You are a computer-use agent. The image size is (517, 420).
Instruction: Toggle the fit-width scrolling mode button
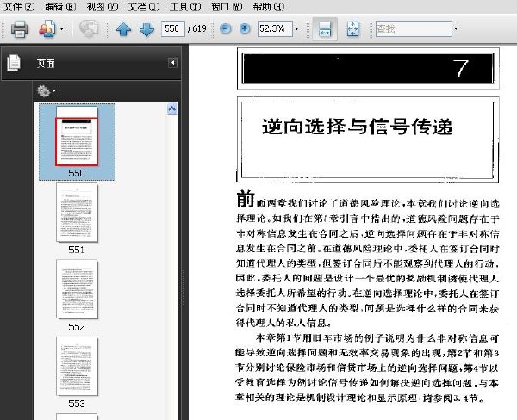click(x=325, y=29)
